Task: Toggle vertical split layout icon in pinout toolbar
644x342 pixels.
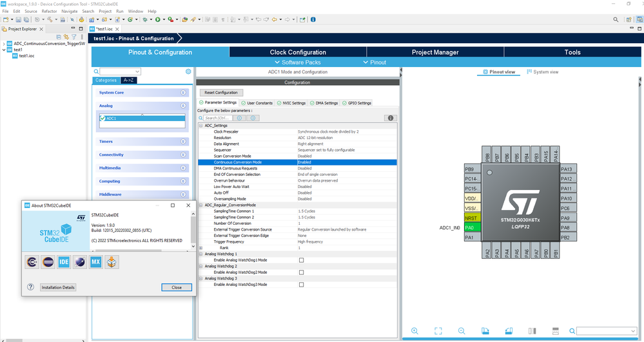Action: click(x=532, y=331)
